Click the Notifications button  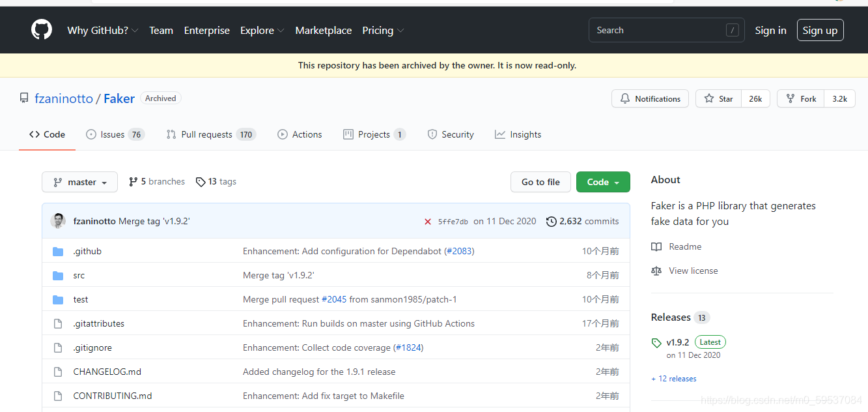650,98
